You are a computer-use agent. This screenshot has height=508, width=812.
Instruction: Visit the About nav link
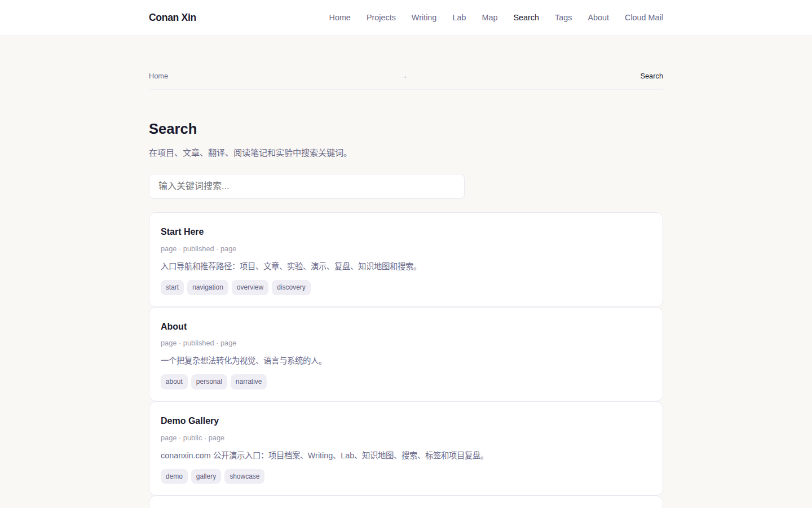tap(598, 17)
